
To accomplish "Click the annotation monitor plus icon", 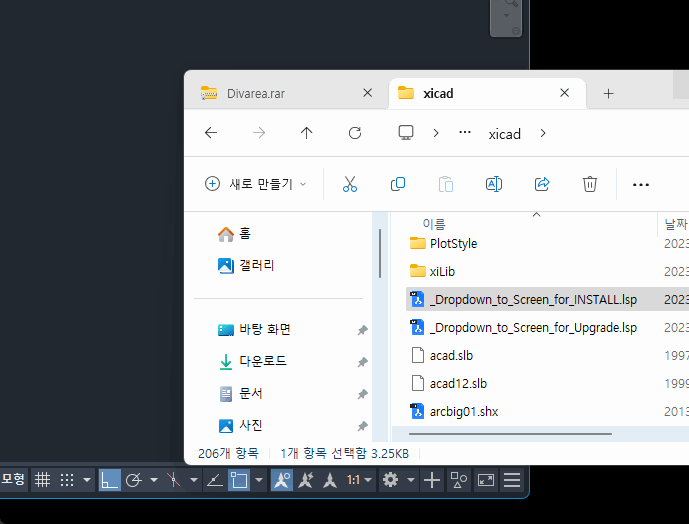I will click(x=432, y=480).
